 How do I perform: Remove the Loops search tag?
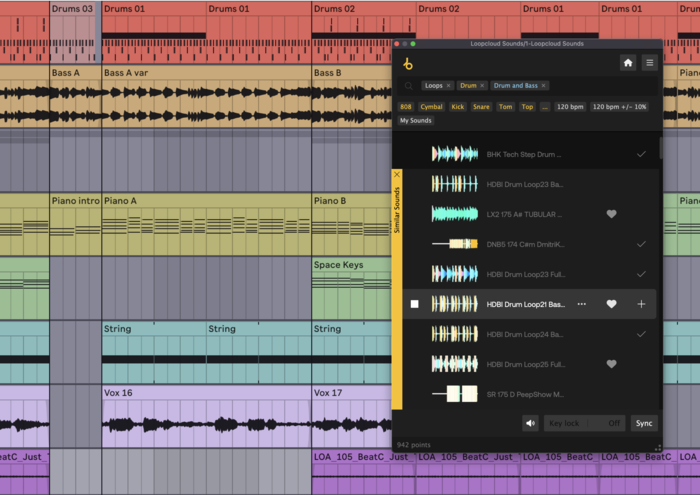(x=448, y=86)
